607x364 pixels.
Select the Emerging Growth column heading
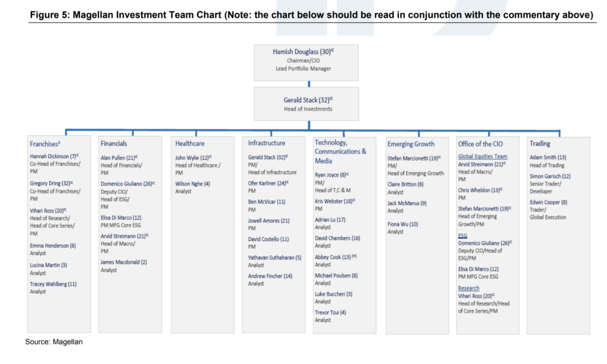[411, 144]
